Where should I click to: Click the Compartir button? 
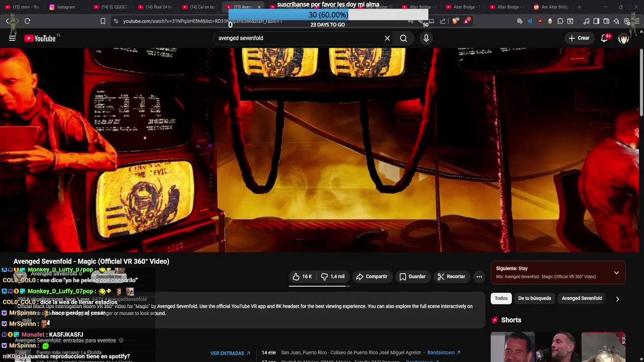(371, 277)
